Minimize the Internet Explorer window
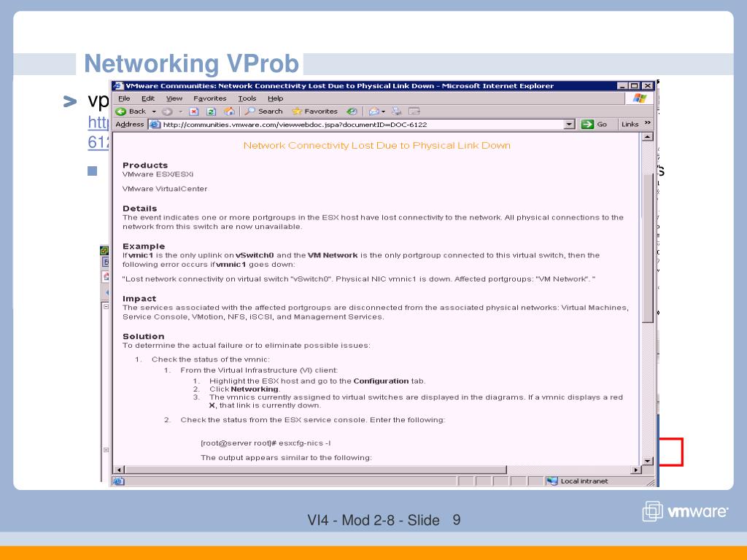Viewport: 747px width, 560px height. [x=622, y=86]
